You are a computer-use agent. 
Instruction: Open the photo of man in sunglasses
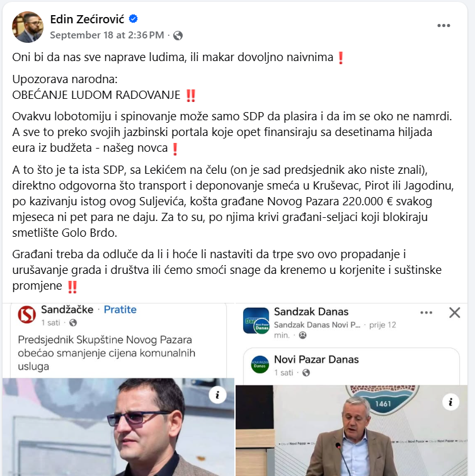pyautogui.click(x=118, y=427)
